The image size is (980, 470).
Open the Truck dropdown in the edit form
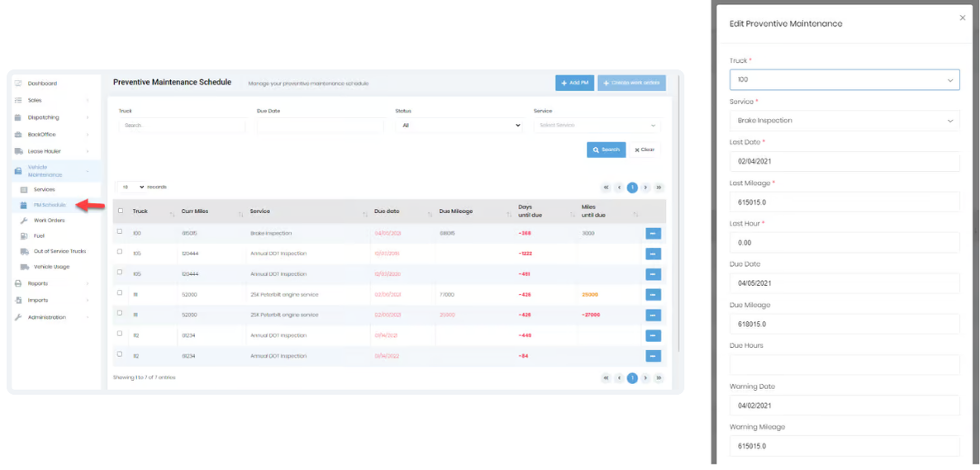click(844, 80)
